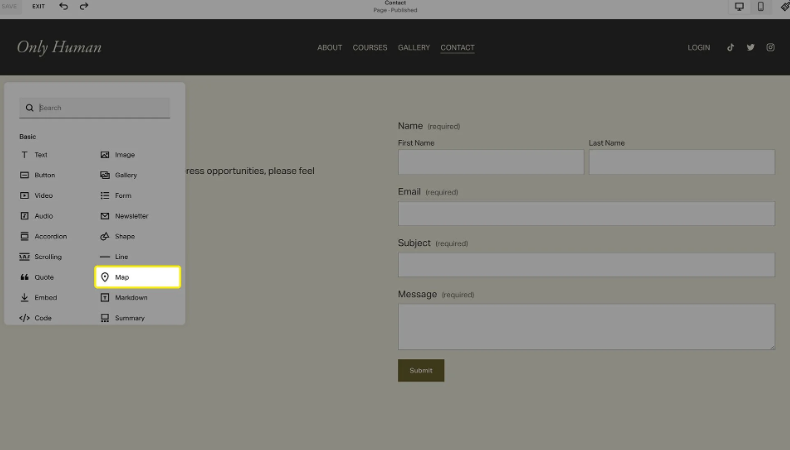This screenshot has width=790, height=450.
Task: Add an Image block
Action: (x=124, y=155)
